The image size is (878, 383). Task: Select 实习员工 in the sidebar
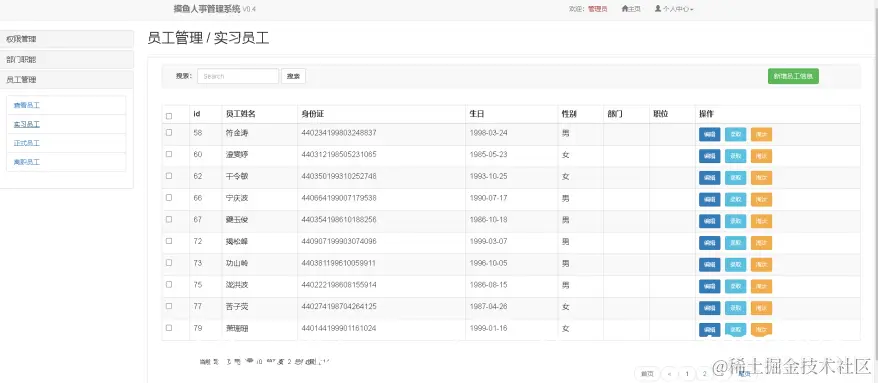click(x=27, y=124)
